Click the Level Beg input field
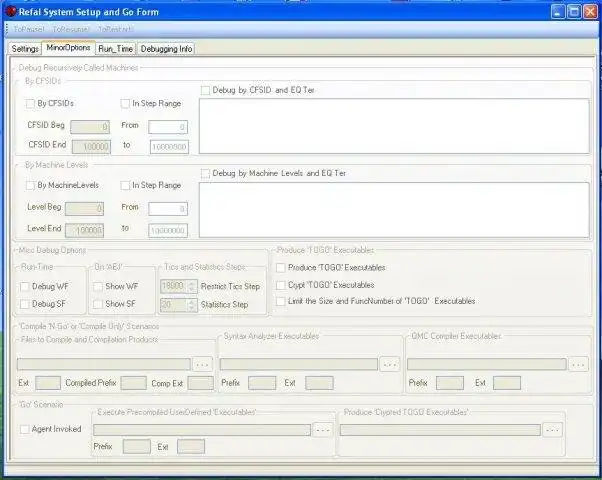602x480 pixels. [x=84, y=209]
